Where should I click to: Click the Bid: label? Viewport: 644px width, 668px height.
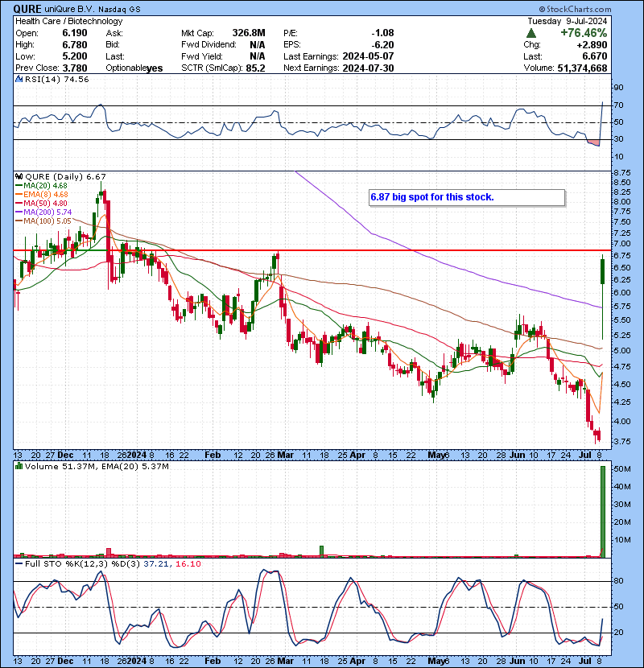point(113,45)
